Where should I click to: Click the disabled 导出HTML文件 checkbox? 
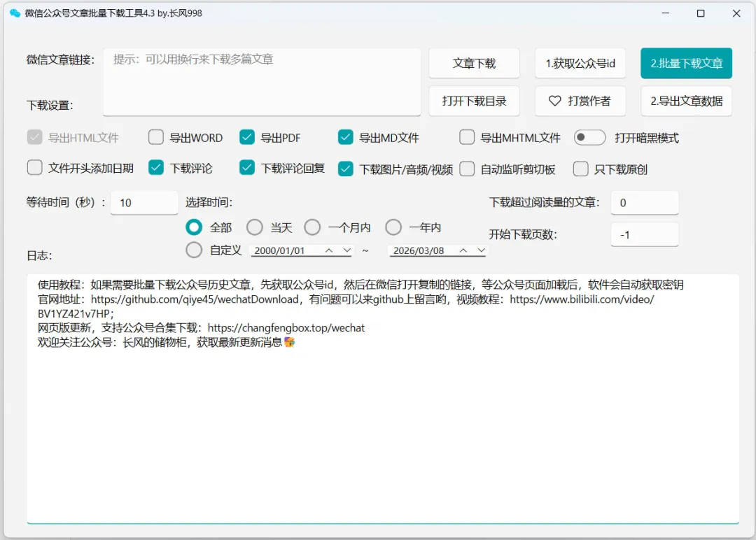[35, 137]
